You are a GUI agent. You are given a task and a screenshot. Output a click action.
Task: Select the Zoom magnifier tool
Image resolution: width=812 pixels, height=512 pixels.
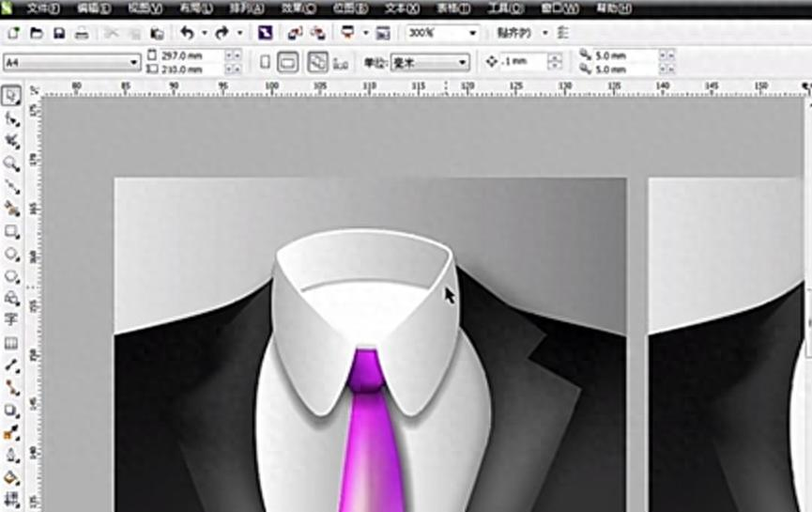click(x=12, y=163)
